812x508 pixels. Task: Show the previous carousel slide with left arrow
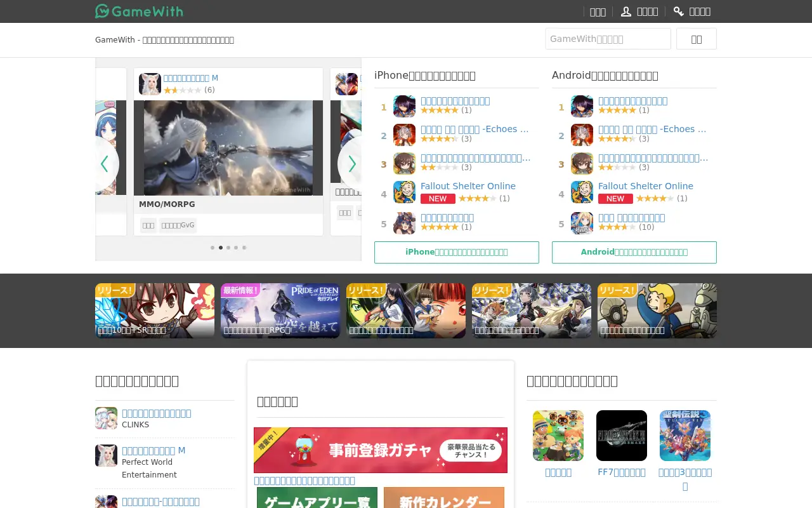pyautogui.click(x=105, y=164)
